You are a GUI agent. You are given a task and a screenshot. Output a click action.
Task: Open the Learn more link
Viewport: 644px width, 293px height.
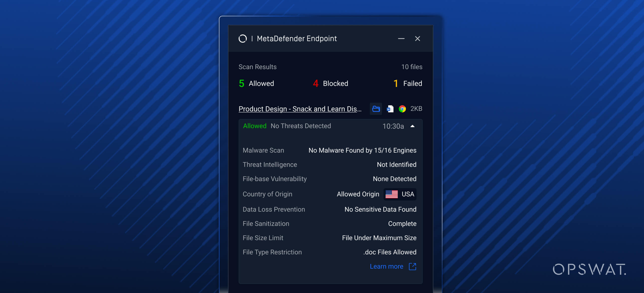coord(387,266)
